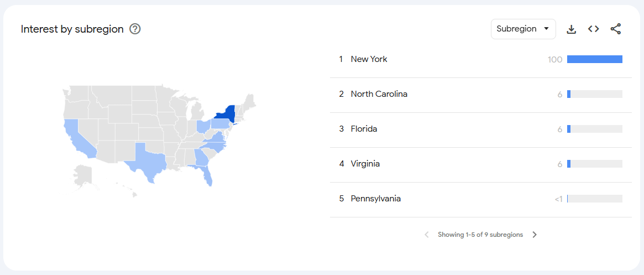Screen dimensions: 644x275
Task: Download the subregion data as CSV
Action: (x=571, y=29)
